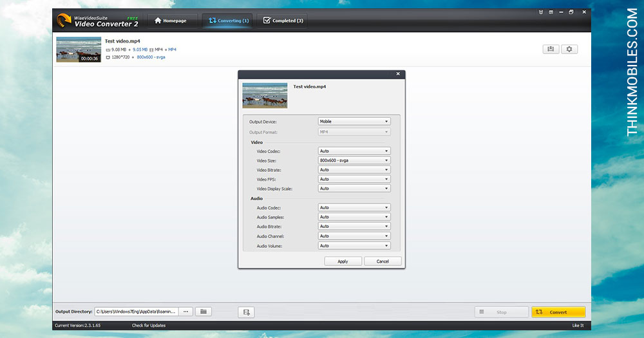
Task: Open the Audio Codec dropdown
Action: (354, 208)
